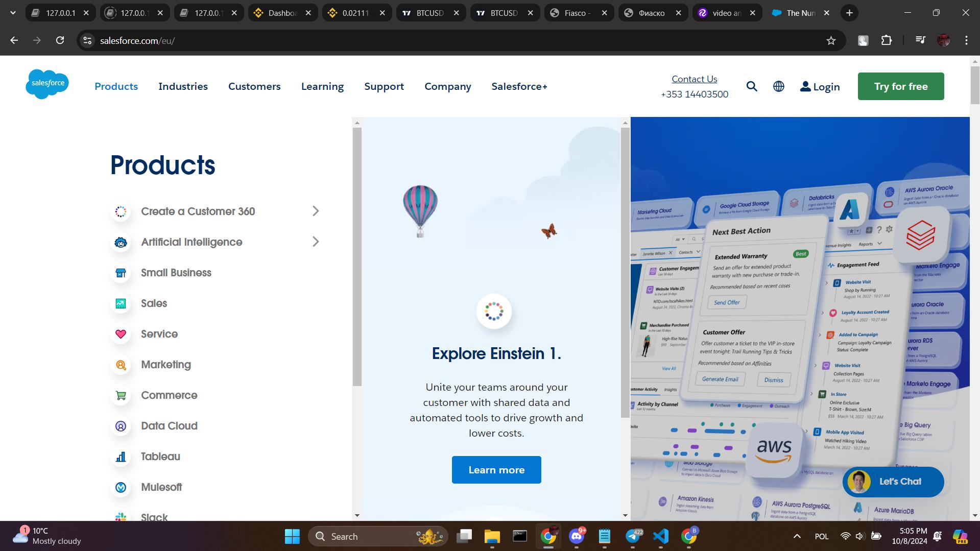Screen dimensions: 980x551
Task: Open Visual Studio Code from the taskbar
Action: click(x=660, y=536)
